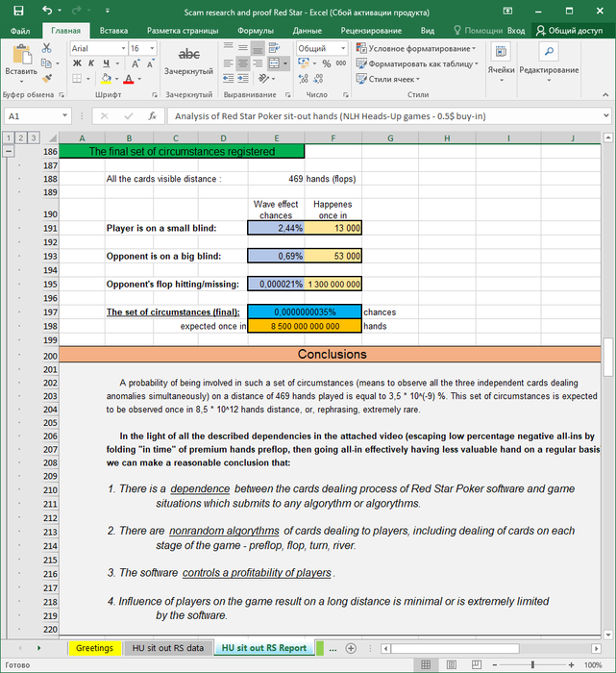Expand the formula bar chevron
The width and height of the screenshot is (616, 673).
point(605,116)
